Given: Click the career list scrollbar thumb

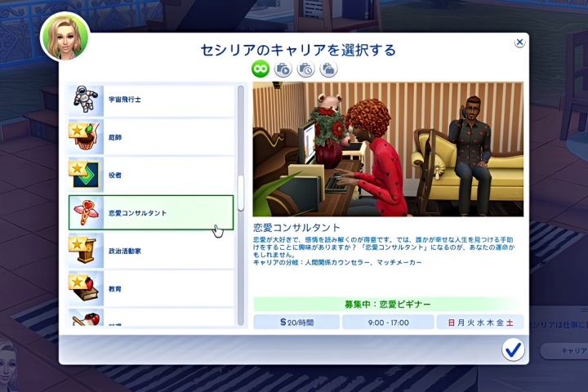Looking at the screenshot, I should click(x=241, y=193).
